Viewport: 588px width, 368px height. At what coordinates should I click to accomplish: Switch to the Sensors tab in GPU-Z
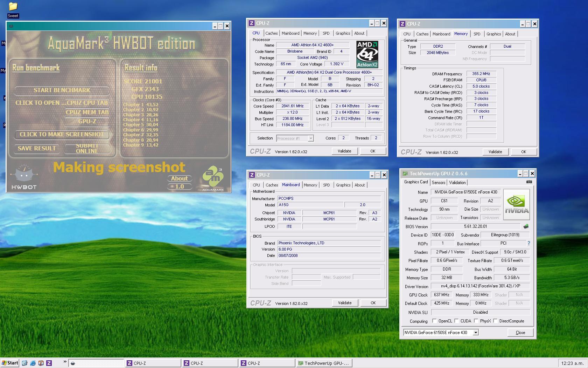point(439,183)
